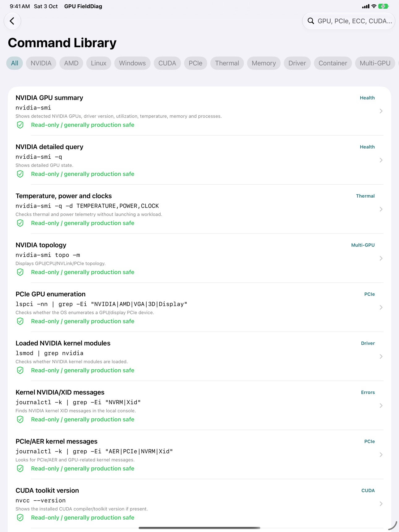Filter commands by NVIDIA
The image size is (399, 532).
pyautogui.click(x=41, y=63)
